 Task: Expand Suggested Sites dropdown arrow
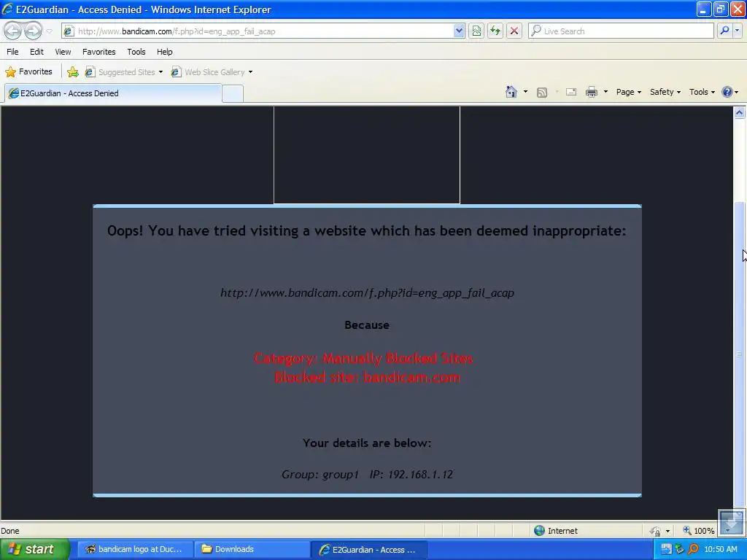(160, 72)
